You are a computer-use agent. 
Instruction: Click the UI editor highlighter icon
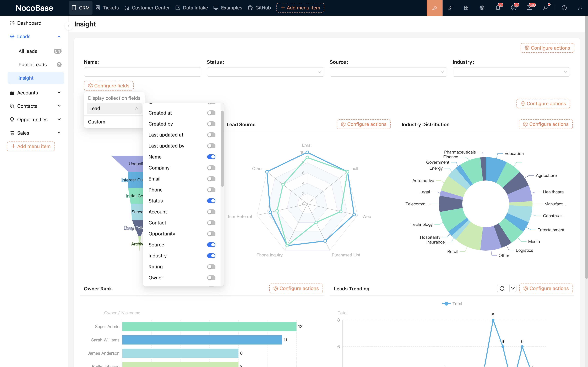pos(434,8)
